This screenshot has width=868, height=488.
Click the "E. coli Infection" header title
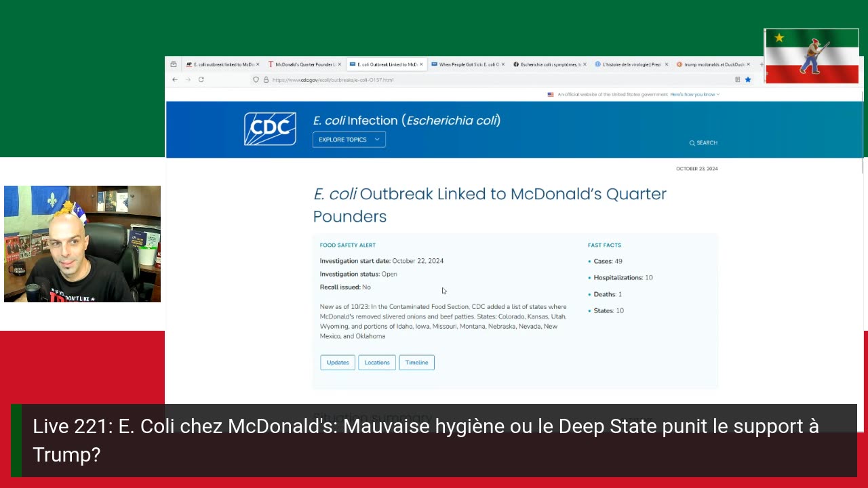(407, 121)
